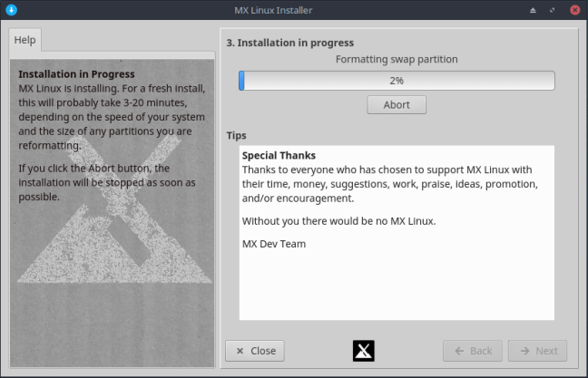Click the left arrow icon on Back
The width and height of the screenshot is (588, 378).
pos(459,351)
